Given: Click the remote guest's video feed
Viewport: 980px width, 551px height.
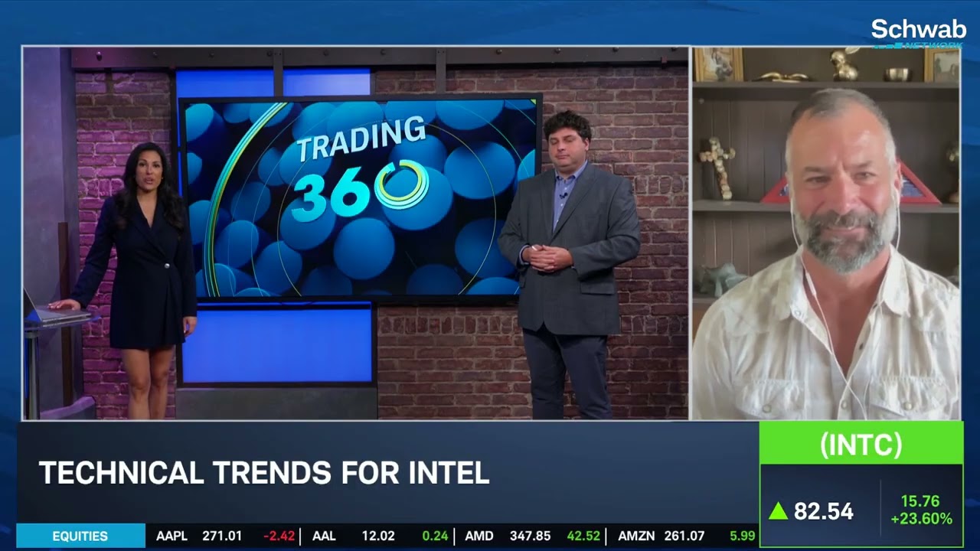Looking at the screenshot, I should point(826,233).
